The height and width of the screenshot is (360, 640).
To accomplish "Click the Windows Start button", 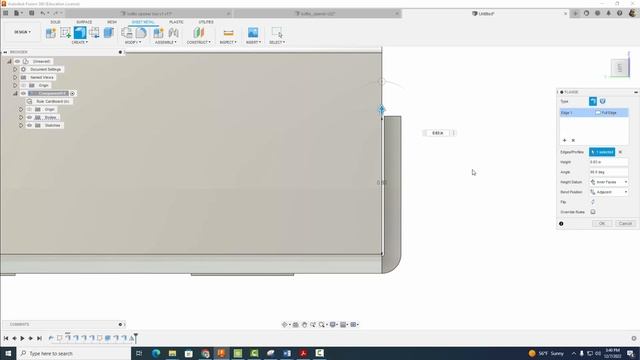I will 8,353.
